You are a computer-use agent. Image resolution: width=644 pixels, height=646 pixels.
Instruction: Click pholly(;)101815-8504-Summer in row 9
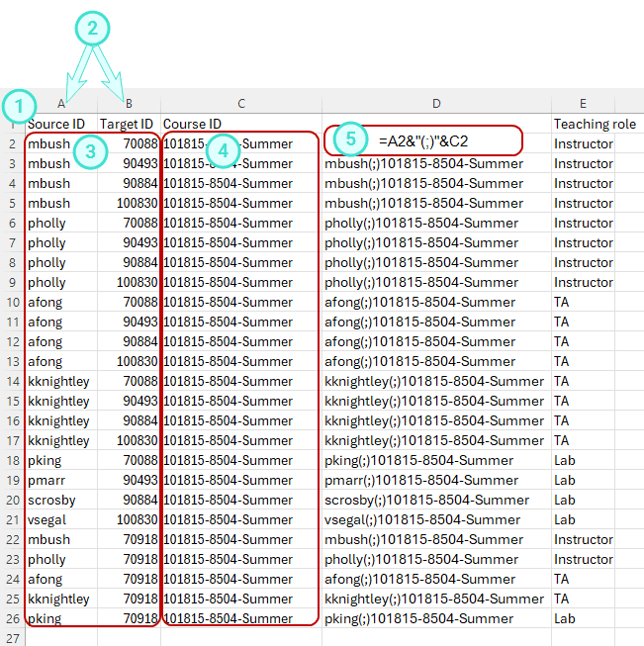(436, 282)
